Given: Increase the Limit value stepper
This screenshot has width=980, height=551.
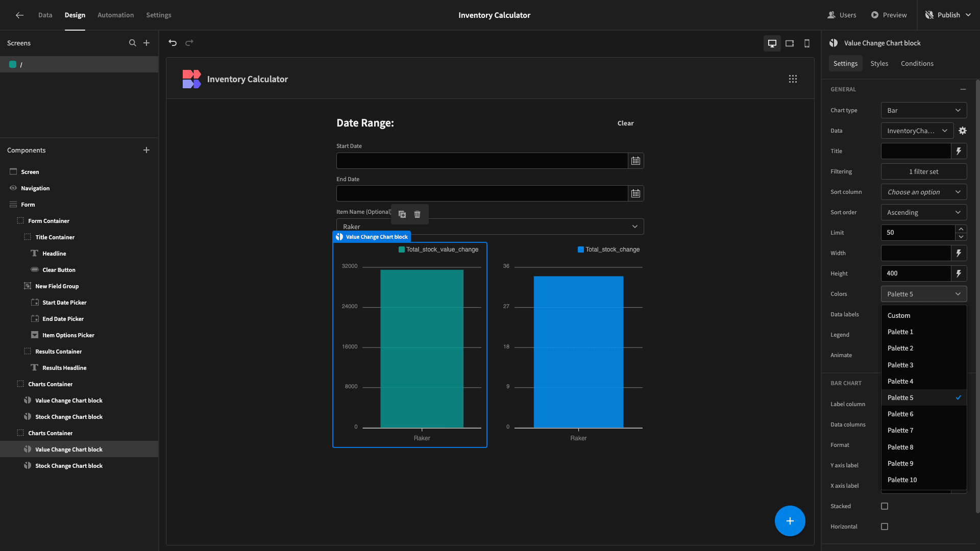Looking at the screenshot, I should [961, 229].
